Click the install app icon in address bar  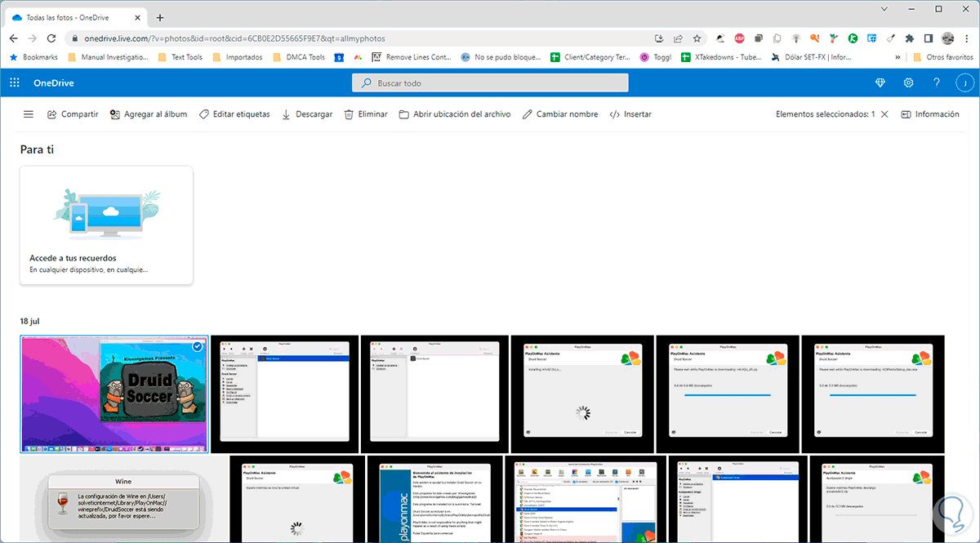pyautogui.click(x=659, y=38)
